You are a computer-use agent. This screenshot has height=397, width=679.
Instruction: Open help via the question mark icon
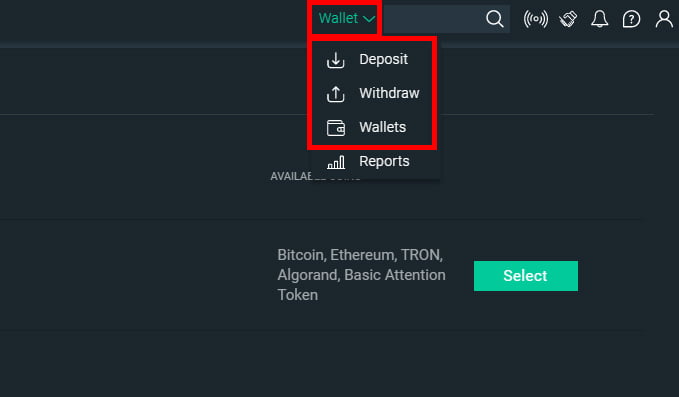631,19
